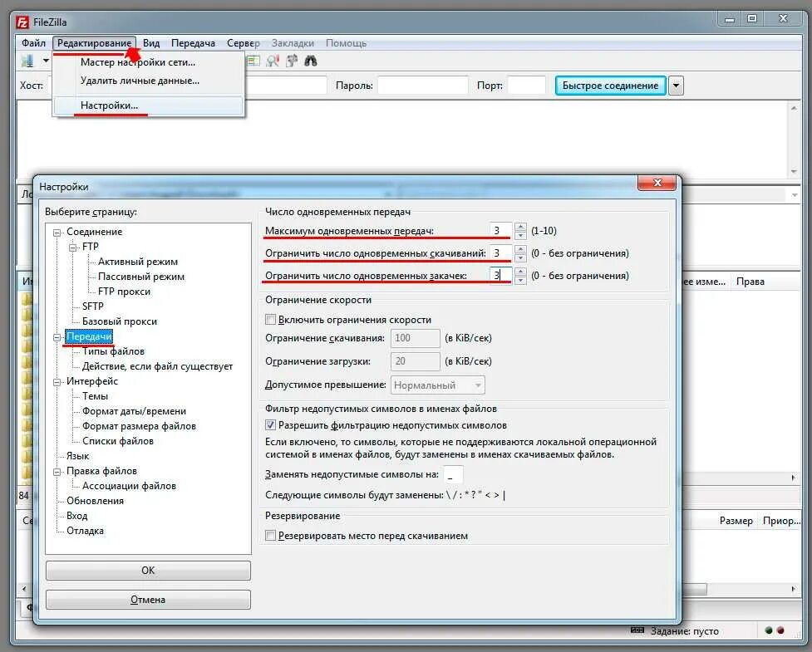Open the Quickconnect history dropdown arrow

(676, 86)
